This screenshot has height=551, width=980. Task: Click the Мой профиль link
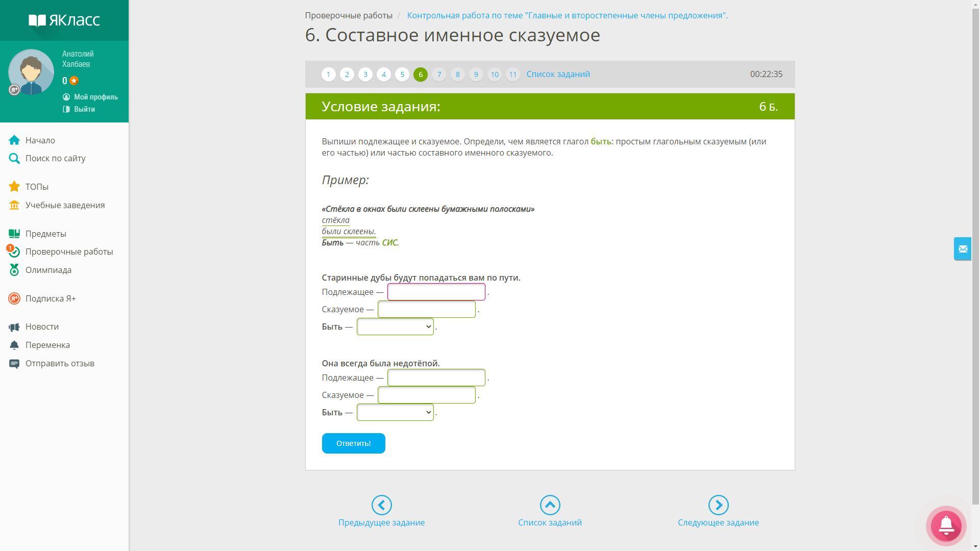pos(95,97)
